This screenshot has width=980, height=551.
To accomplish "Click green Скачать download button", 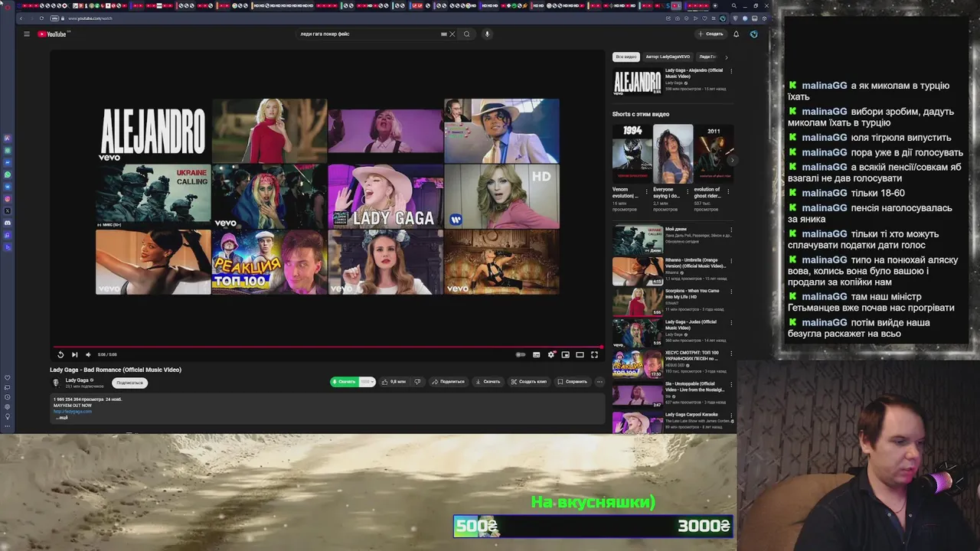I will tap(344, 381).
